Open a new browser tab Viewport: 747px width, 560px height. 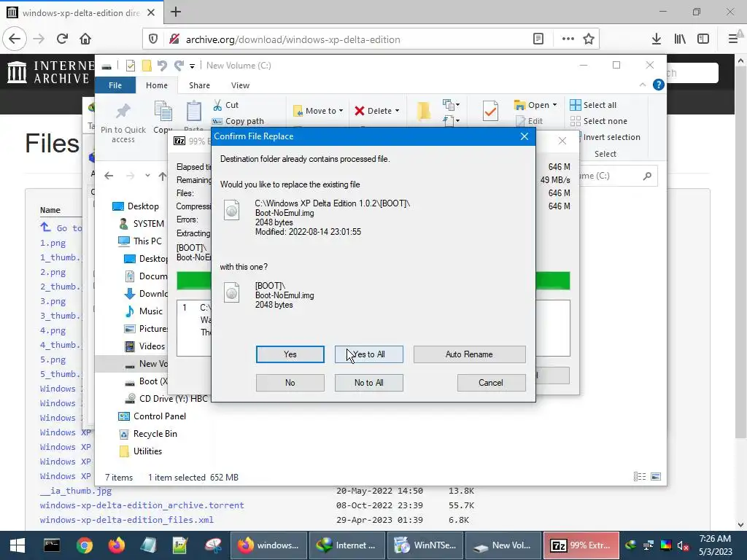pyautogui.click(x=176, y=12)
